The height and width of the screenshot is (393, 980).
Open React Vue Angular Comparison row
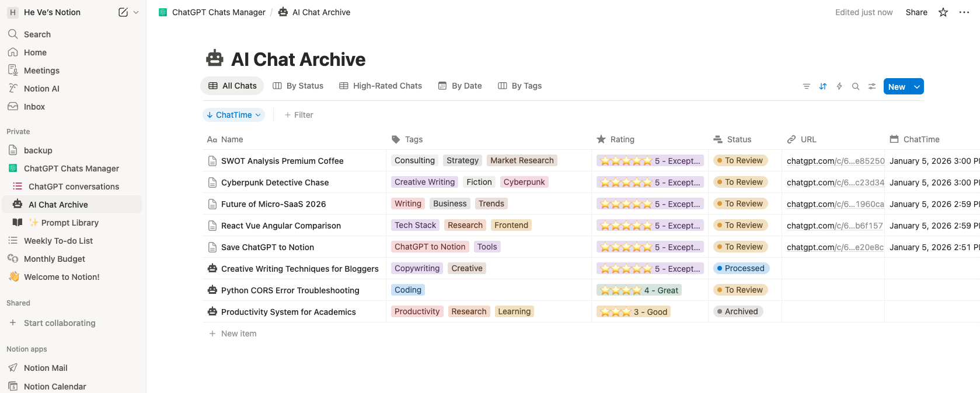pos(281,226)
